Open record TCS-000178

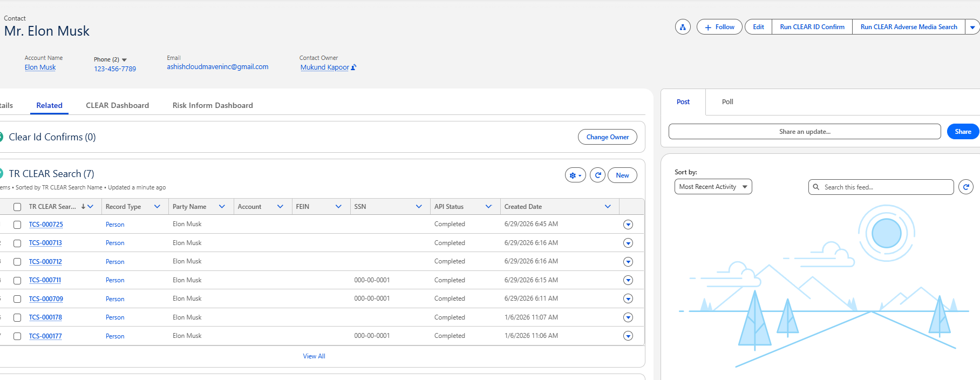[x=45, y=317]
